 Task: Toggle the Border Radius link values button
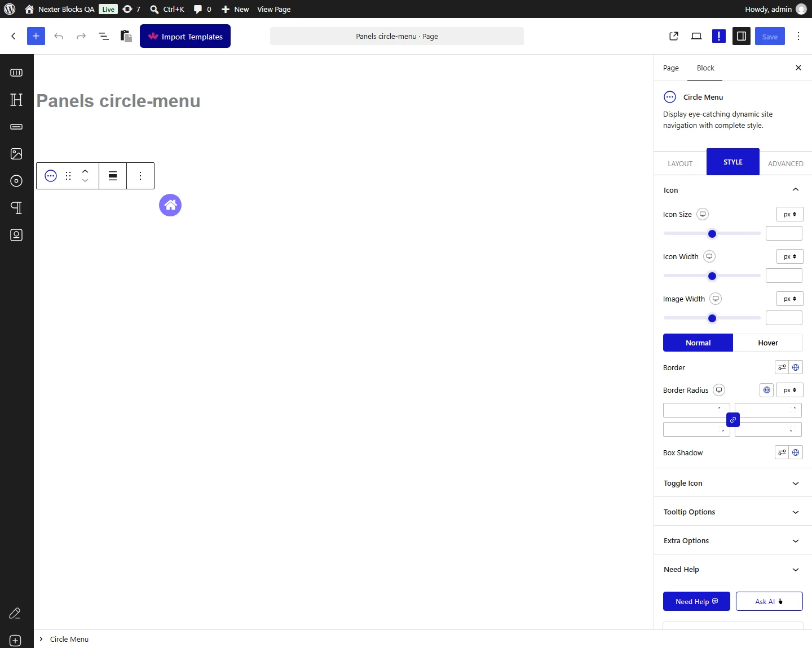[x=733, y=420]
